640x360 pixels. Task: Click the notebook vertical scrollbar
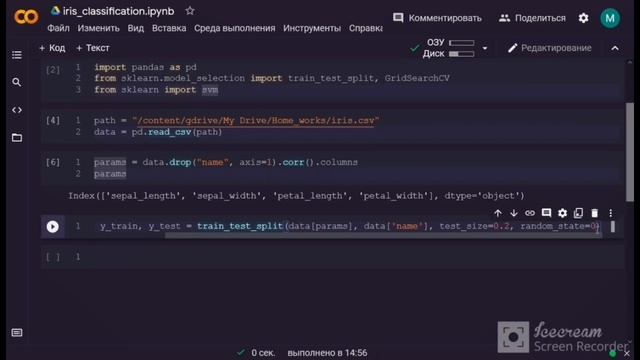(630, 151)
